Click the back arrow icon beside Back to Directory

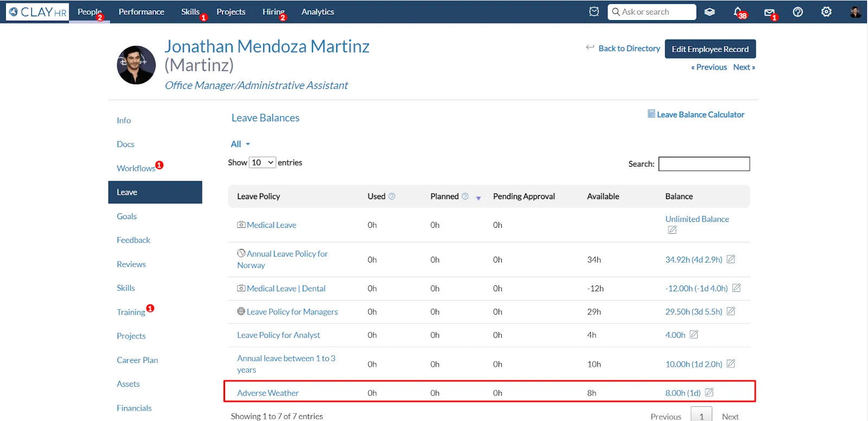pos(590,48)
